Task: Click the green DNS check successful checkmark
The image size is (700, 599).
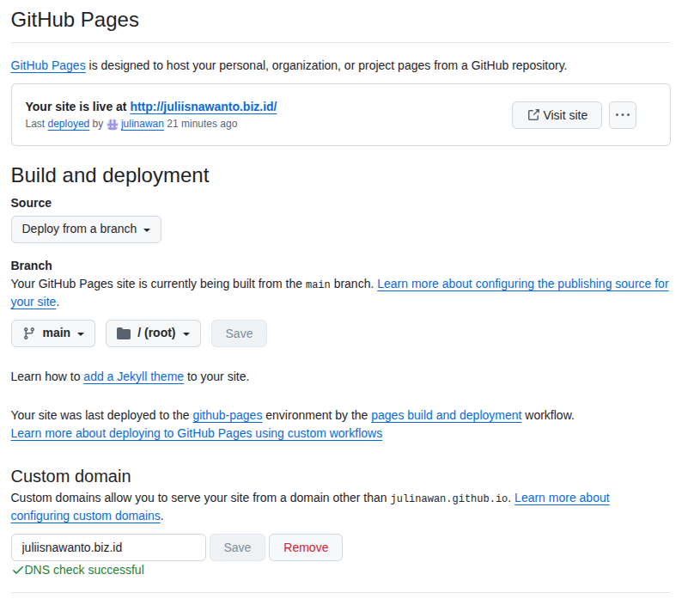Action: (17, 570)
